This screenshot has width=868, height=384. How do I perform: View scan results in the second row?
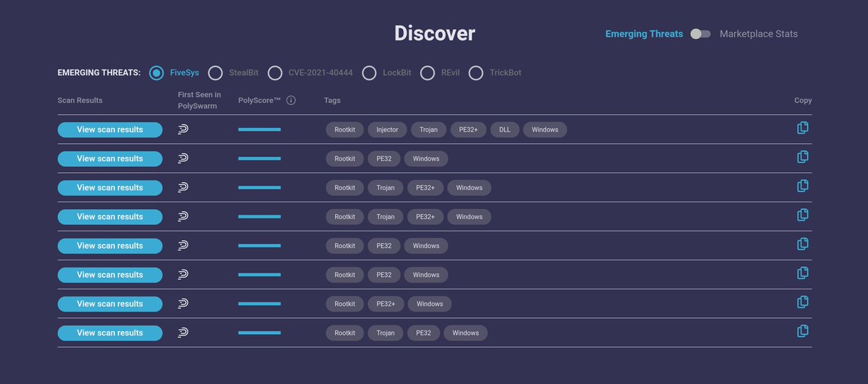pos(110,158)
